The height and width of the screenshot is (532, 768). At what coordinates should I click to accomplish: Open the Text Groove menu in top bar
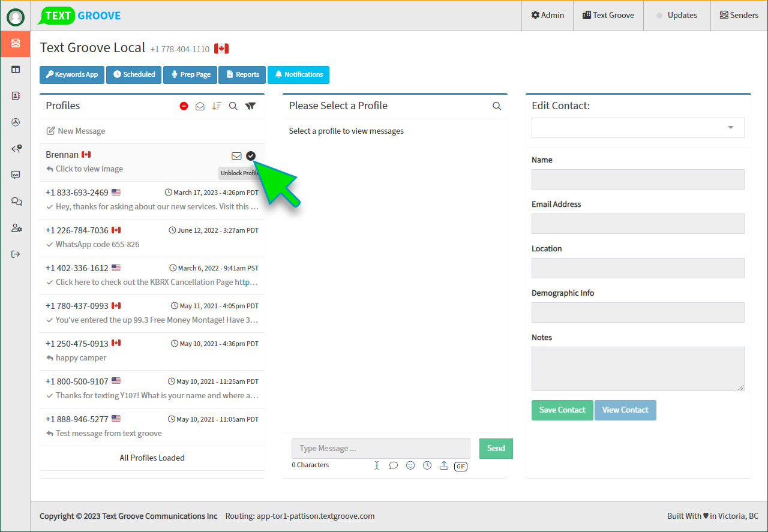click(x=608, y=16)
